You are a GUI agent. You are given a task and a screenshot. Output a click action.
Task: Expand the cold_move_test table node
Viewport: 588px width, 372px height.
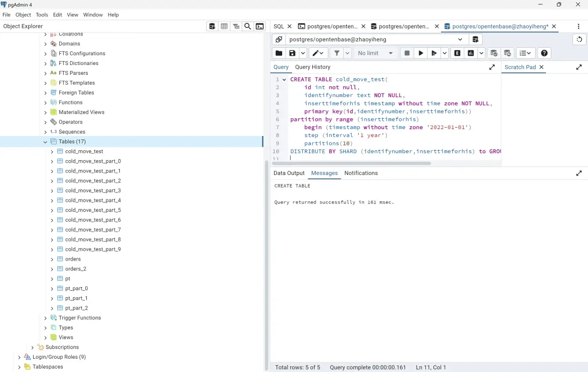(x=52, y=151)
